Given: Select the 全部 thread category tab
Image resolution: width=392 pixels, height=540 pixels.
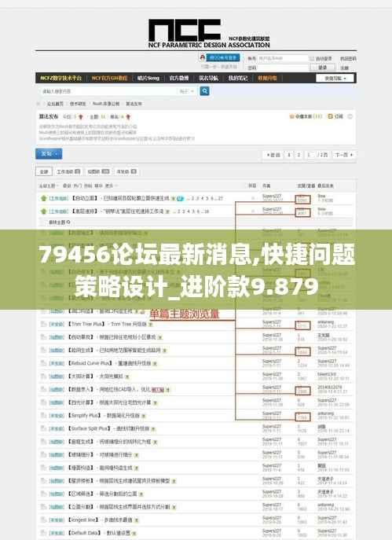Looking at the screenshot, I should (x=44, y=171).
